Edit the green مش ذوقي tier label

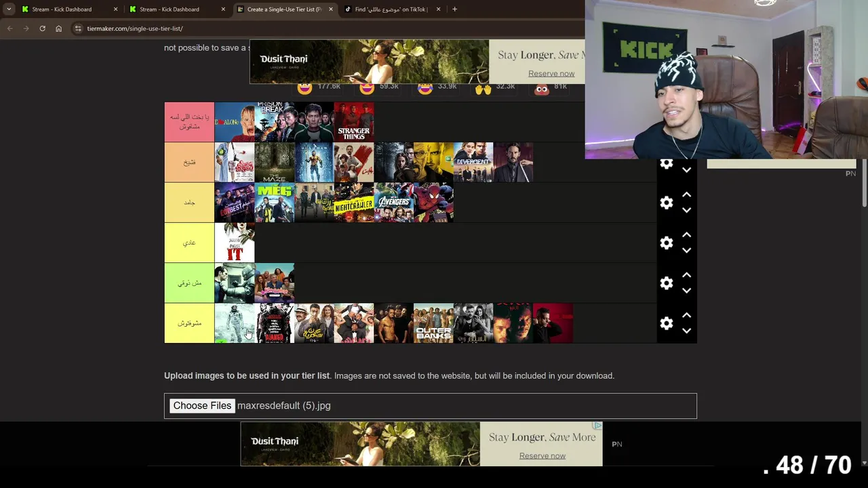tap(189, 283)
